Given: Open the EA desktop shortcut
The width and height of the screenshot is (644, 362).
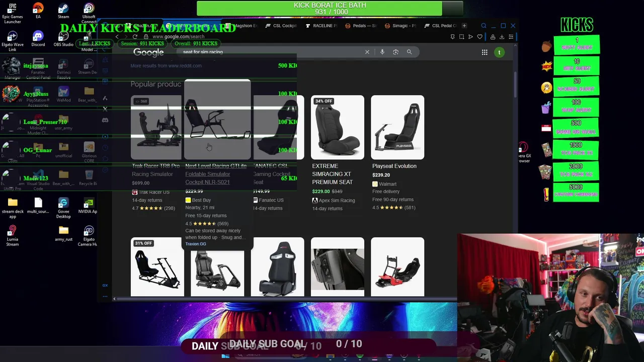Looking at the screenshot, I should 38,11.
